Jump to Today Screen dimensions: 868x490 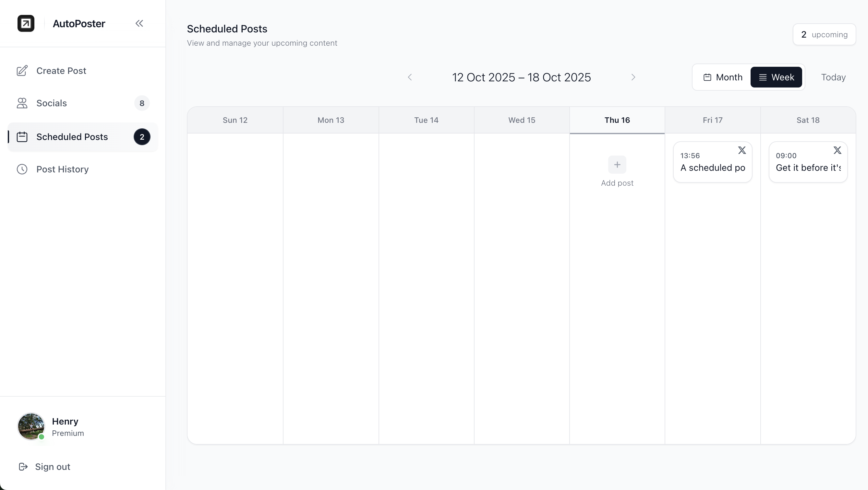(833, 77)
